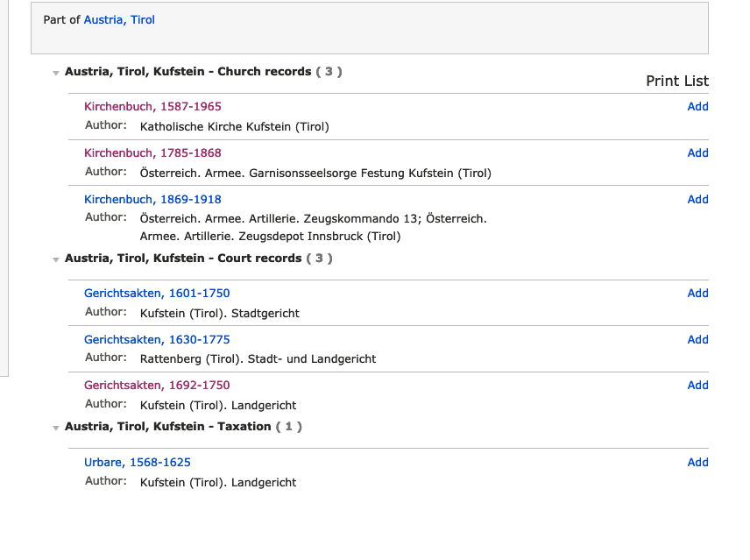Open Gerichtsakten, 1630-1775 record
The height and width of the screenshot is (560, 750).
157,339
